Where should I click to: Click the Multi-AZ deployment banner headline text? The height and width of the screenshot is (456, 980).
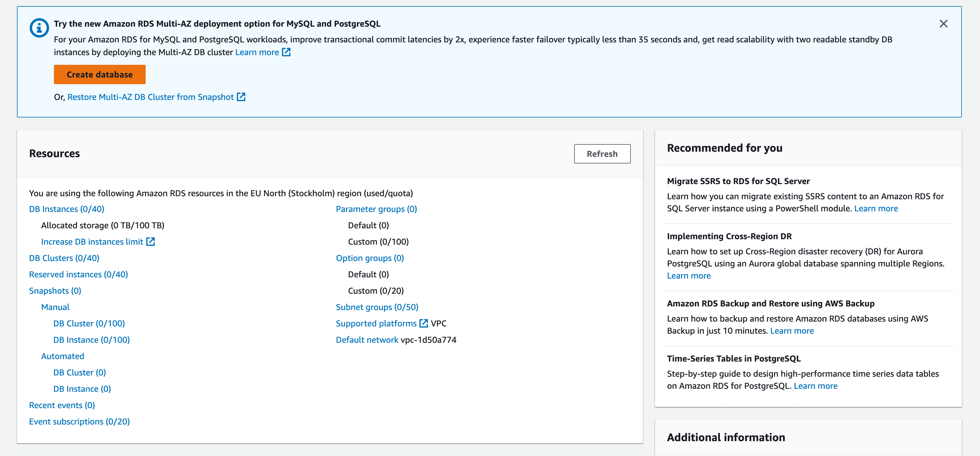(217, 24)
